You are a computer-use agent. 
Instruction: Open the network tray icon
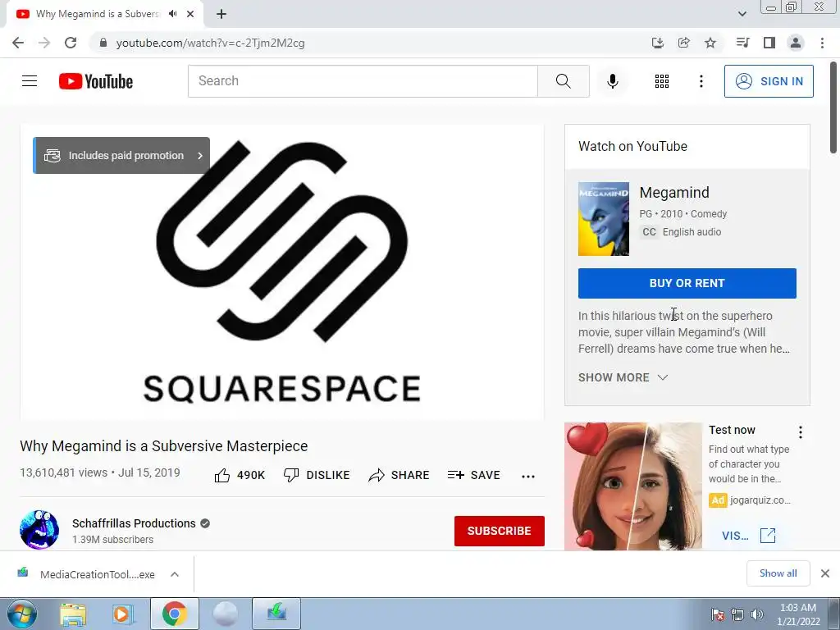(737, 614)
